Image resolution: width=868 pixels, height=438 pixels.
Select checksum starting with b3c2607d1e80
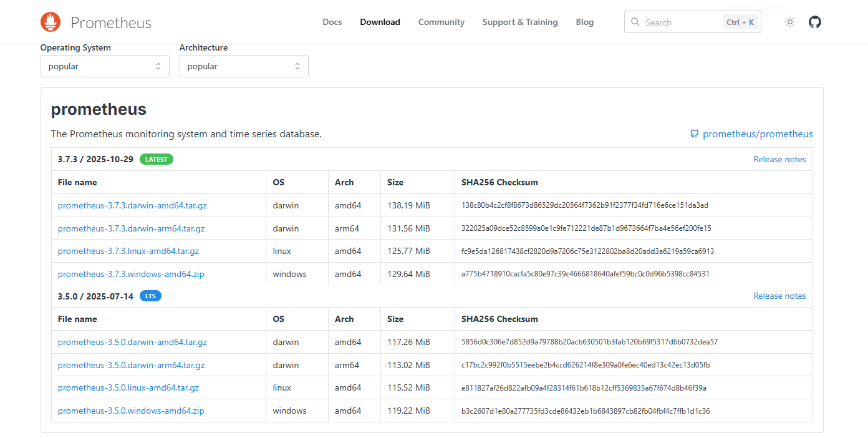(x=586, y=411)
